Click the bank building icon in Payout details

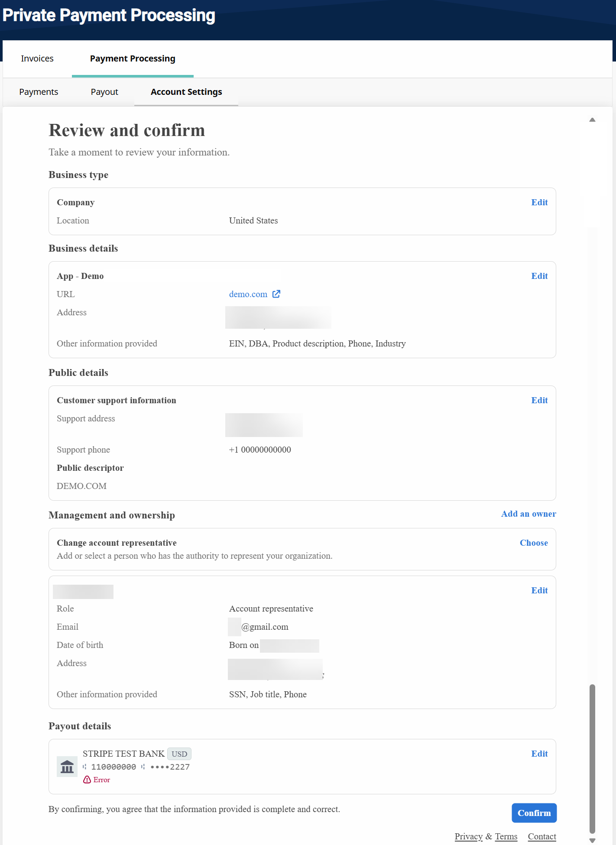click(x=67, y=767)
